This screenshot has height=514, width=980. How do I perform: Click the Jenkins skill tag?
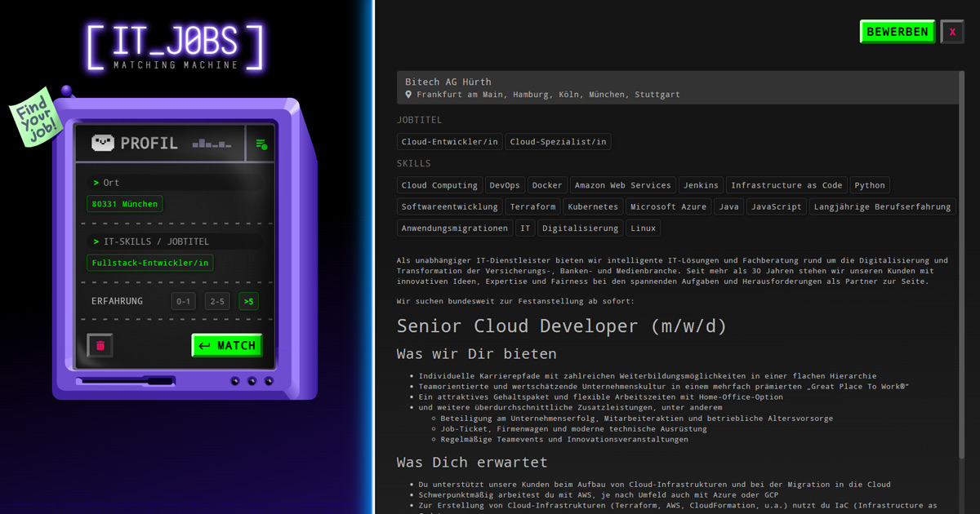(x=702, y=185)
